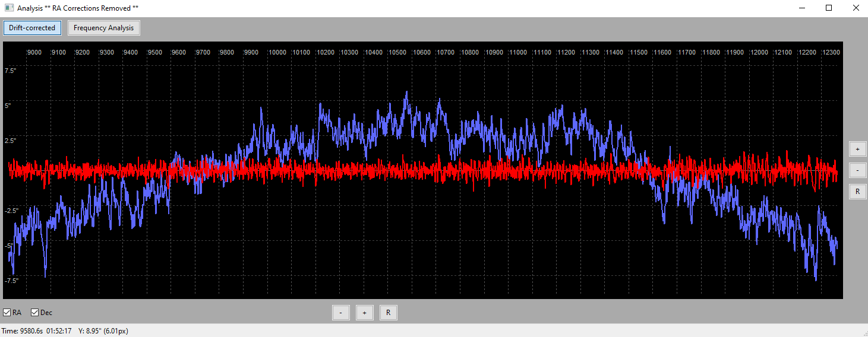Click the 9000 time axis label

click(x=34, y=52)
